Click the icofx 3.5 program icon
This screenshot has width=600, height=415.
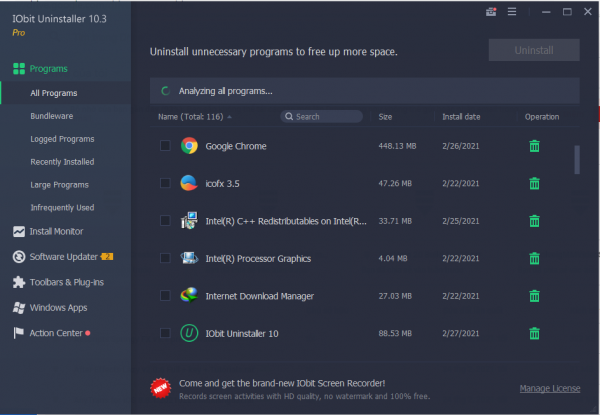(x=189, y=183)
